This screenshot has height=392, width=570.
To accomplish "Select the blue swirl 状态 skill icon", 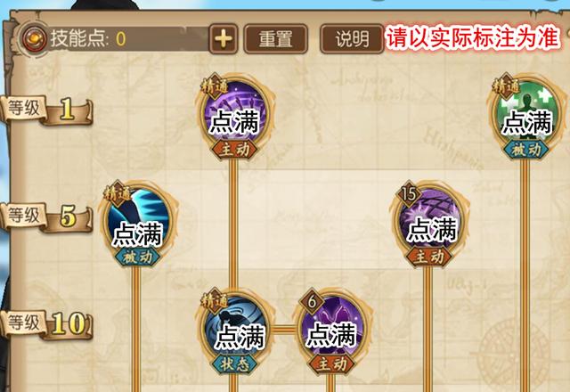I will pyautogui.click(x=235, y=328).
